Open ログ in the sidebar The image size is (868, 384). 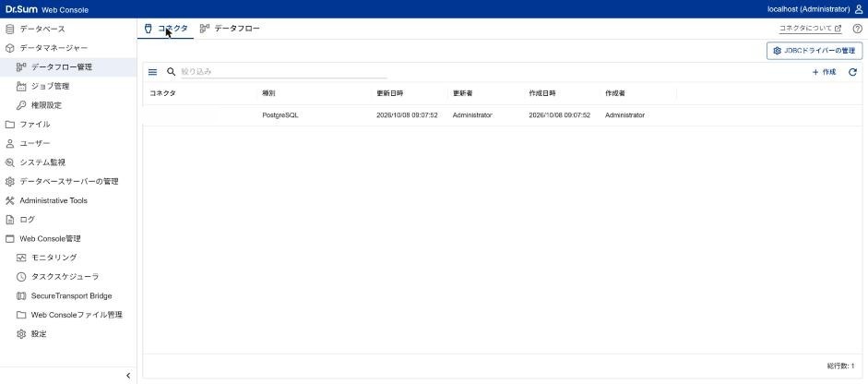(68, 220)
